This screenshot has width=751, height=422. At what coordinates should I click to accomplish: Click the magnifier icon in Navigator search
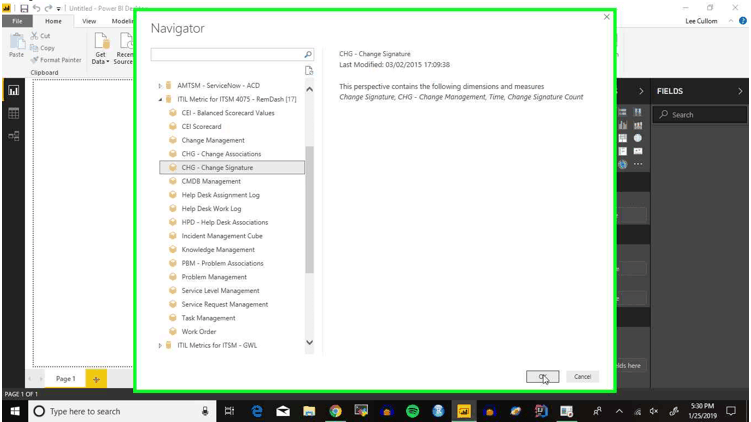(308, 55)
